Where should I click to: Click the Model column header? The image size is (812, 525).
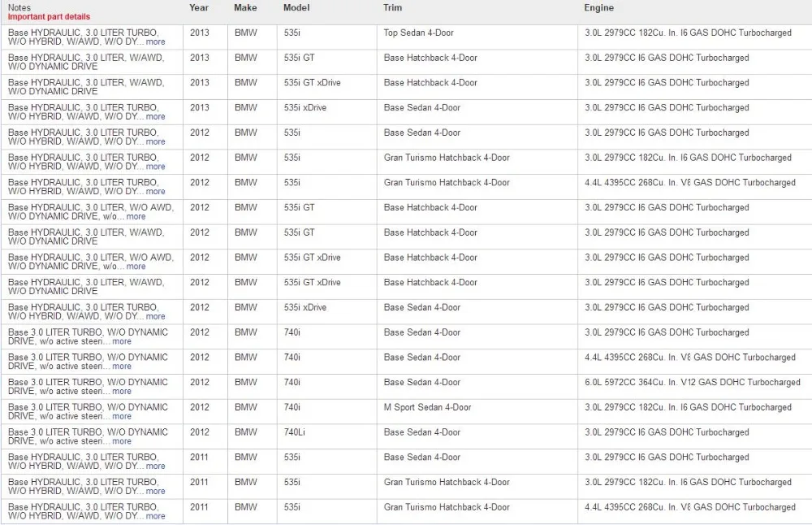pos(296,8)
